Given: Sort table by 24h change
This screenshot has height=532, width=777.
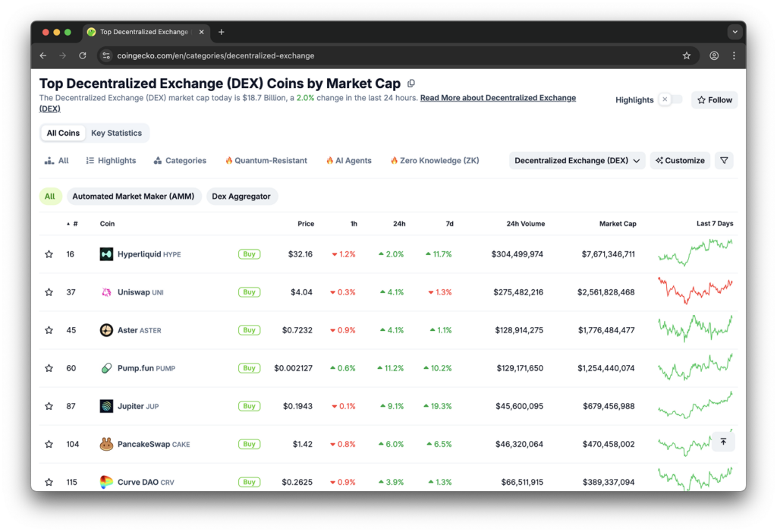Looking at the screenshot, I should [399, 224].
